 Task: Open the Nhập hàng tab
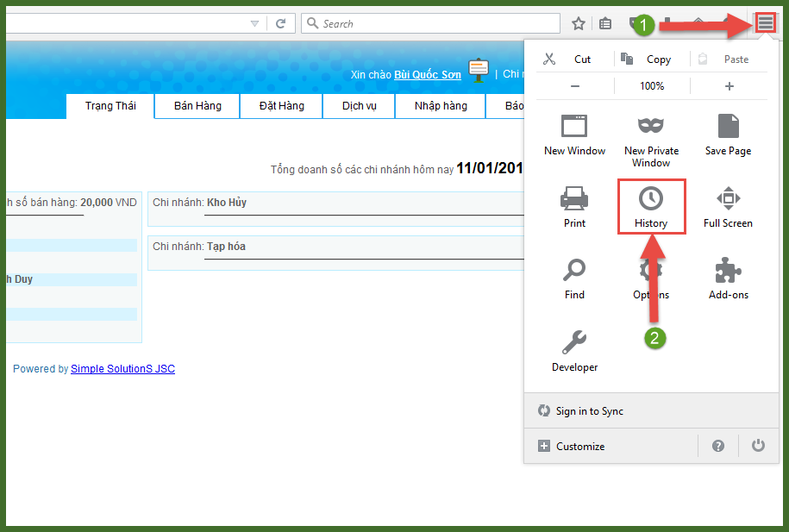[440, 106]
